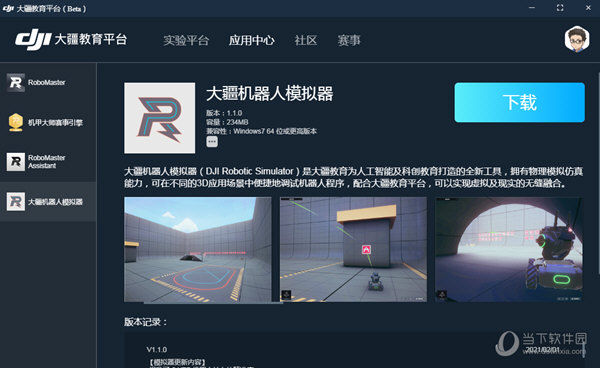Click the horizontal scrollbar under the screenshots
This screenshot has width=600, height=368.
(x=213, y=303)
